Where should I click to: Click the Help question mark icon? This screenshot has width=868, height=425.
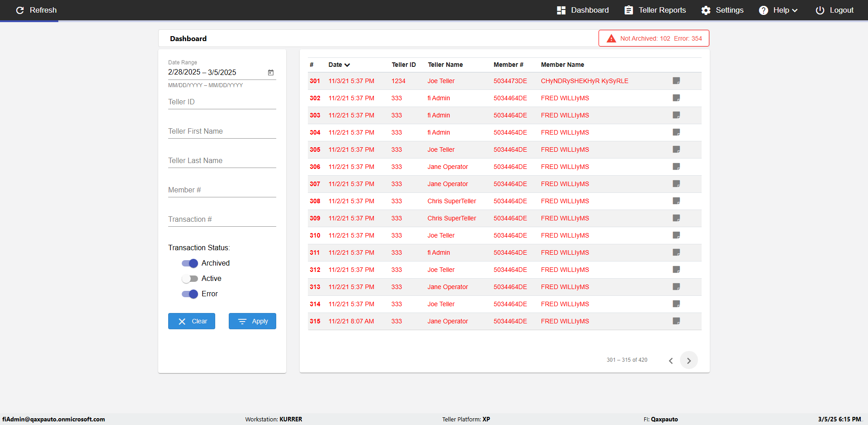pos(764,10)
